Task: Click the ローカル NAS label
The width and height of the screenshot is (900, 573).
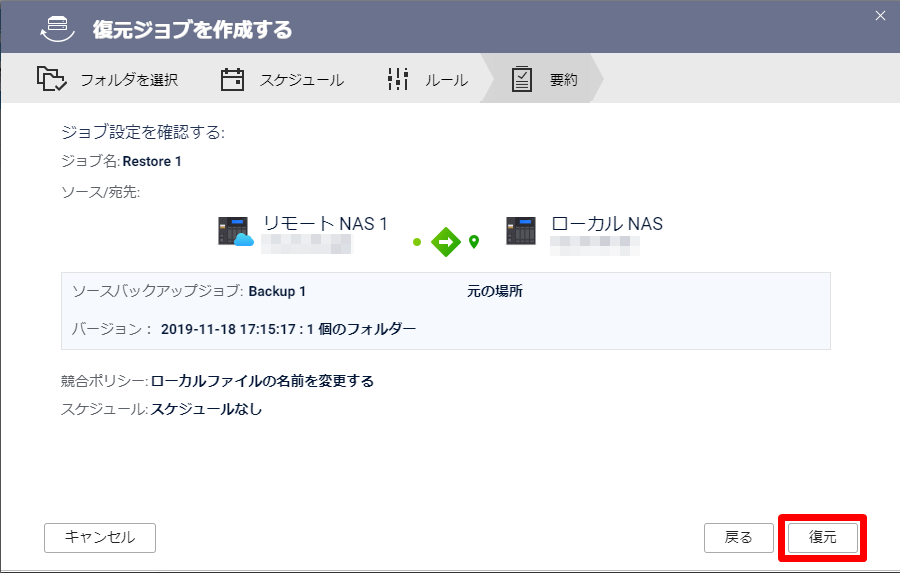Action: [607, 223]
